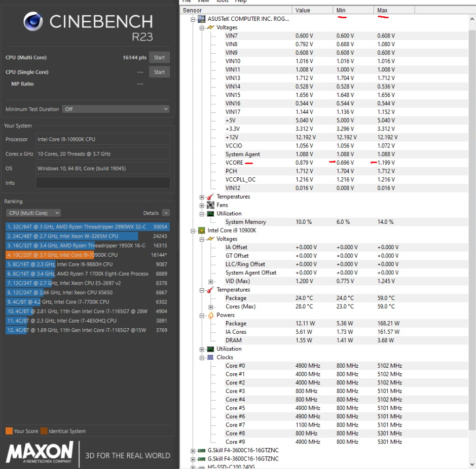Start the CPU Multi Core test
This screenshot has height=469, width=476.
159,58
